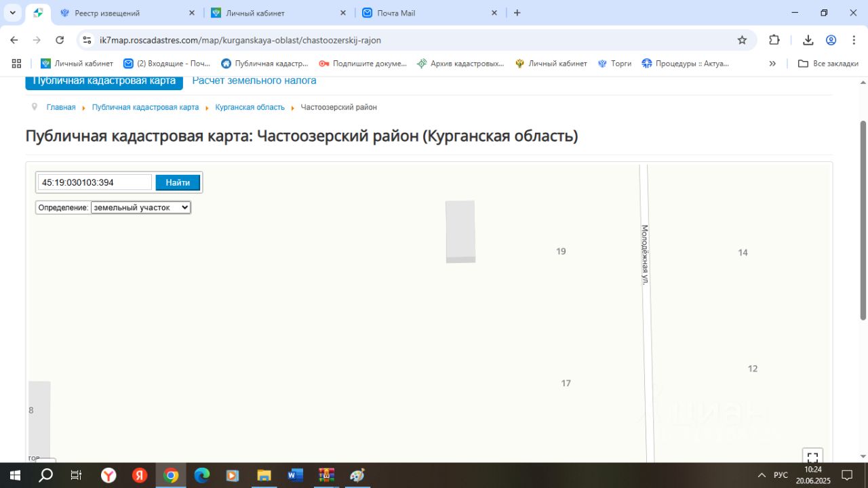Open Определение земельный участок dropdown
Screen dimensions: 868x488
tap(141, 207)
